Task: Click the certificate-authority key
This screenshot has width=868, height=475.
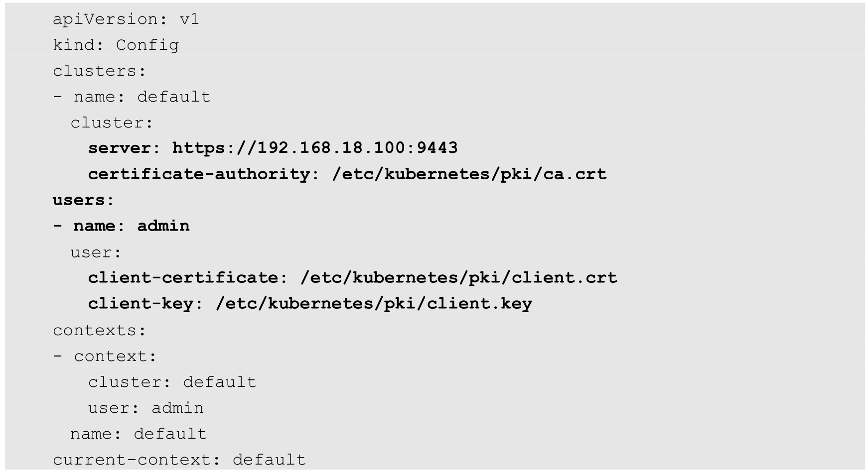Action: 199,174
